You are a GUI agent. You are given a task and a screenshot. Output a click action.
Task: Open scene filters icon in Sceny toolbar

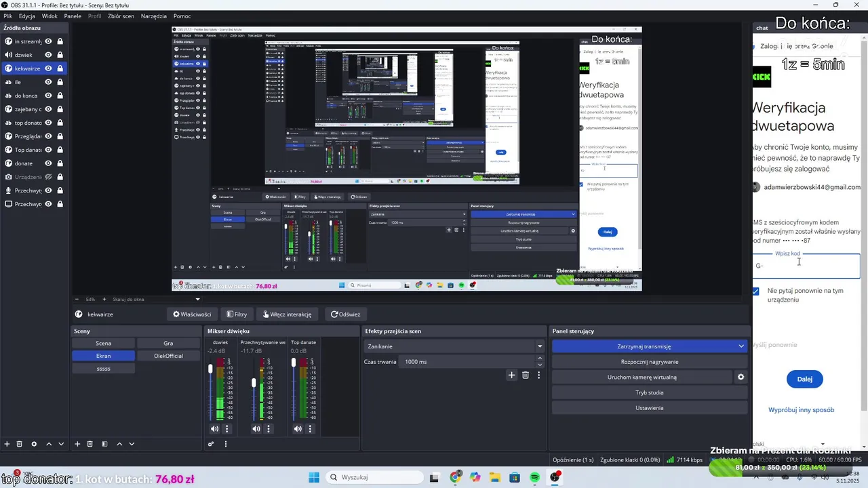[104, 444]
